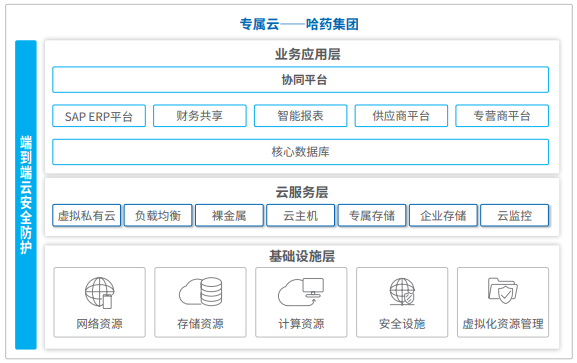The width and height of the screenshot is (577, 363).
Task: Click the virtualization management folder shield icon
Action: [x=503, y=291]
